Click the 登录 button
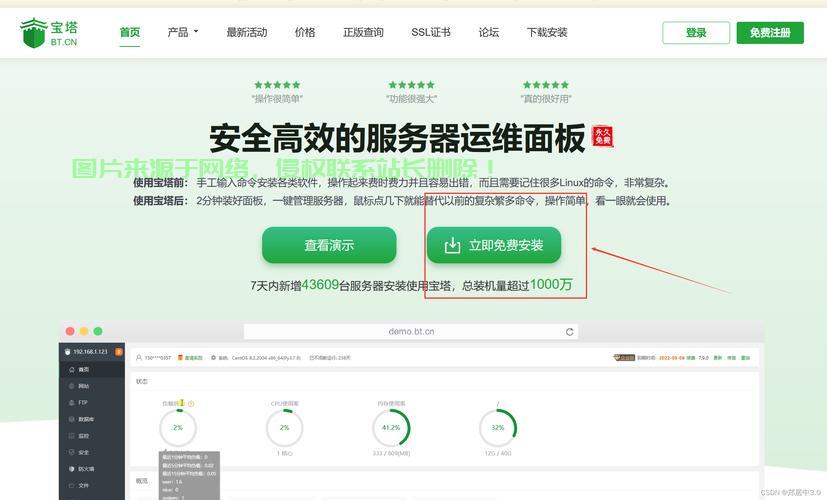The width and height of the screenshot is (827, 500). point(696,33)
